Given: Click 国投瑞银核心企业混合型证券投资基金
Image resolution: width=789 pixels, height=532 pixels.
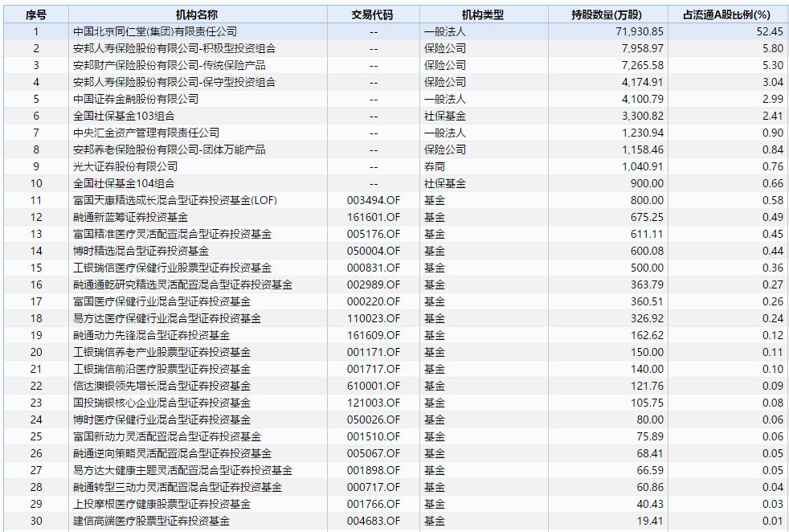Looking at the screenshot, I should pos(161,403).
